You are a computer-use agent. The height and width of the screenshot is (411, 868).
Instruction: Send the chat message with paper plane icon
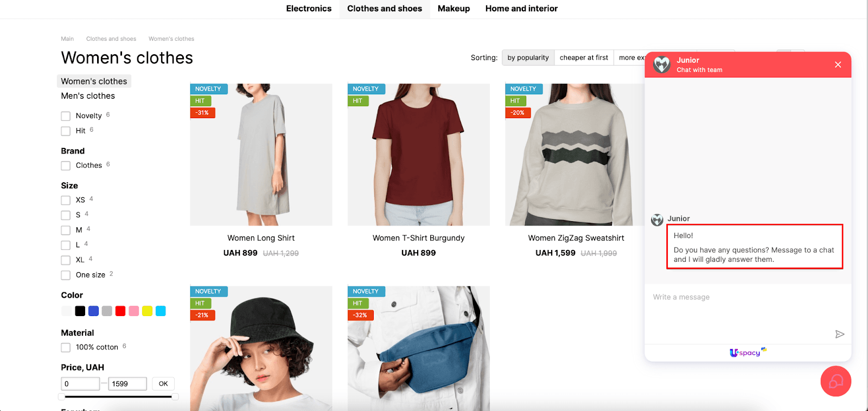click(x=839, y=334)
